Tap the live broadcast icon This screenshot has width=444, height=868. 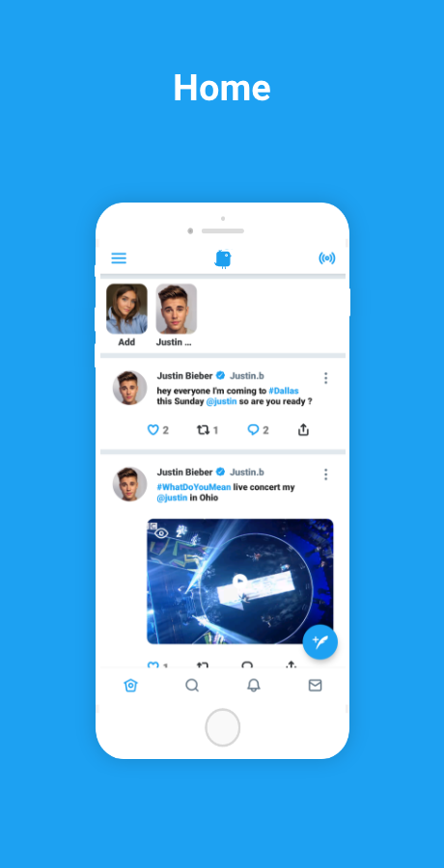pyautogui.click(x=327, y=258)
